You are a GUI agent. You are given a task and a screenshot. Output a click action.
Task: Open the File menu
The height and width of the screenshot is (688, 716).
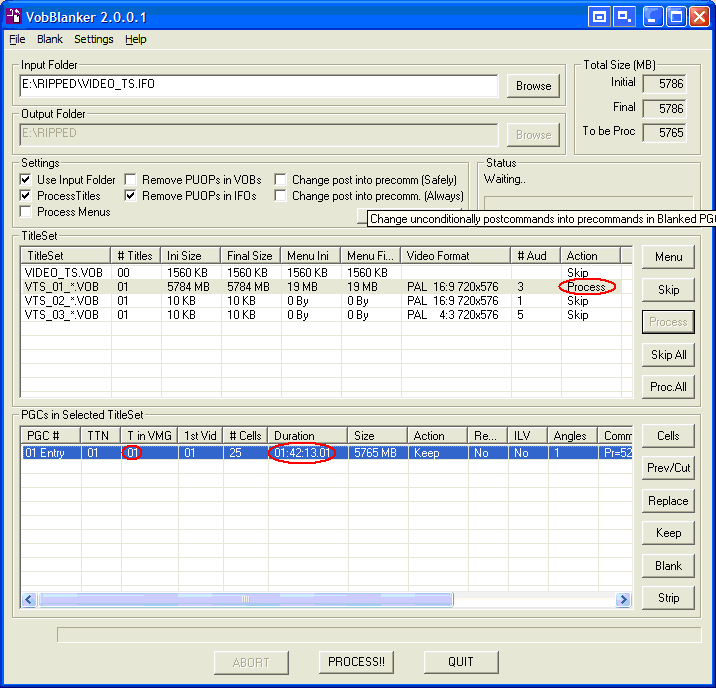coord(17,39)
